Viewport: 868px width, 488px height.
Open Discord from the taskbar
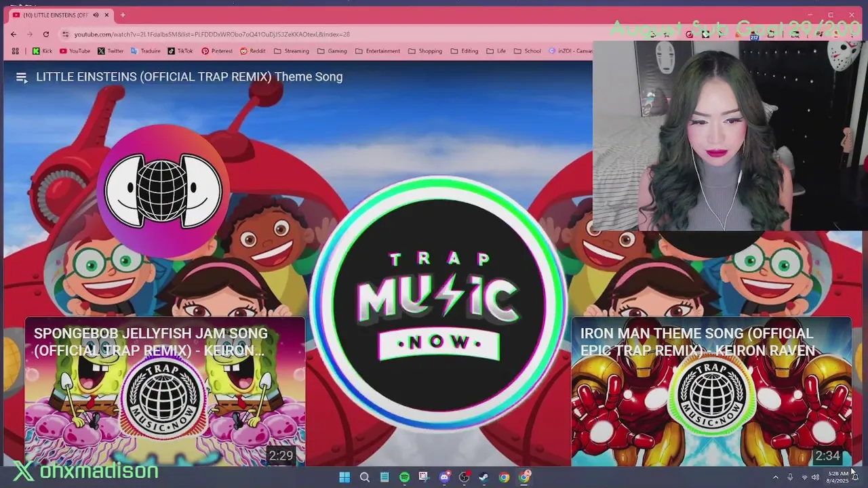point(444,477)
